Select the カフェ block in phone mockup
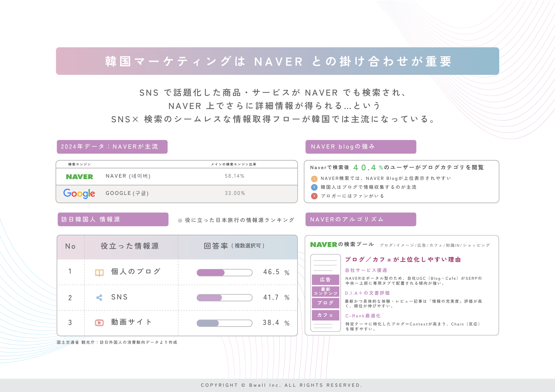This screenshot has height=392, width=555. 325,315
